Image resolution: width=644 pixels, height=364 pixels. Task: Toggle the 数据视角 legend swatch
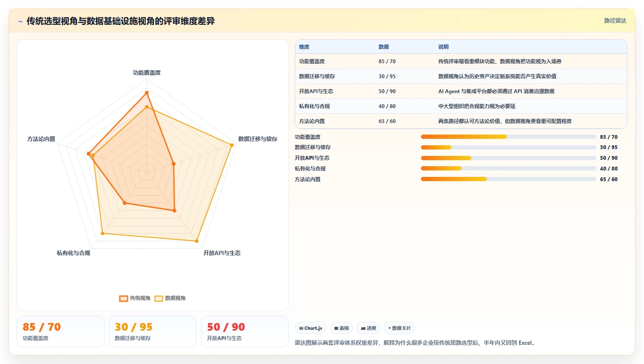point(159,298)
